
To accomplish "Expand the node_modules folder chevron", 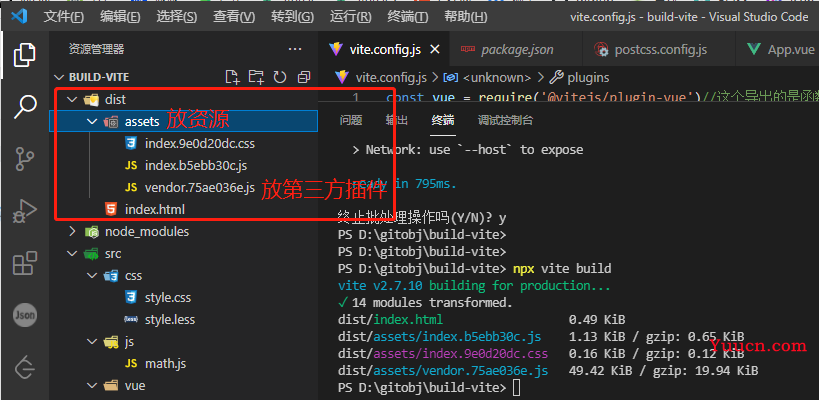I will (x=72, y=231).
